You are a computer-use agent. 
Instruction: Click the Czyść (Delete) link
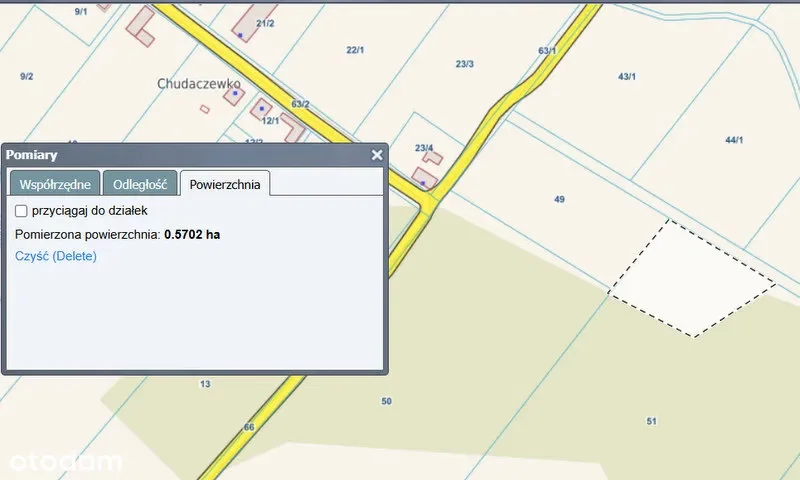[56, 256]
